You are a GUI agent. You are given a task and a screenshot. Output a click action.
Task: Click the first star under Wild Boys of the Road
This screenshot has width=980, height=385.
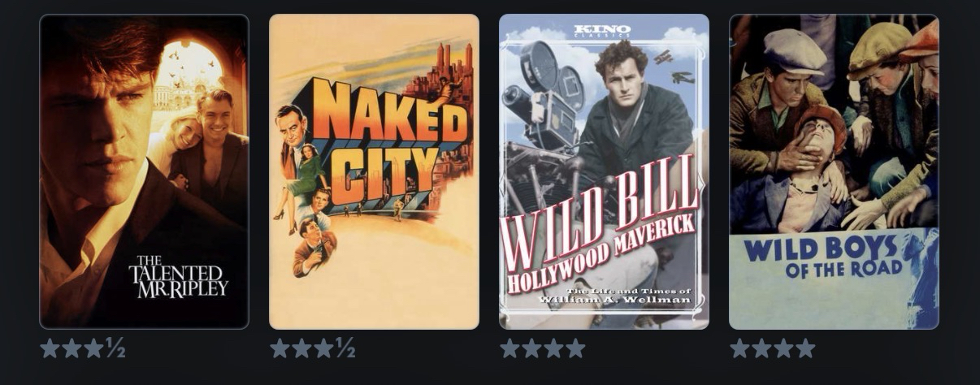tap(740, 348)
